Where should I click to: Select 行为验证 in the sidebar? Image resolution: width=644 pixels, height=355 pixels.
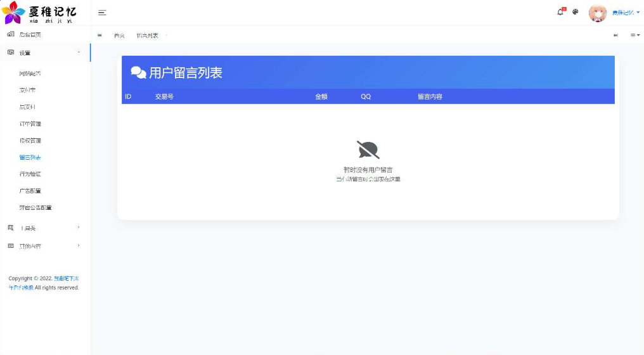pos(30,174)
